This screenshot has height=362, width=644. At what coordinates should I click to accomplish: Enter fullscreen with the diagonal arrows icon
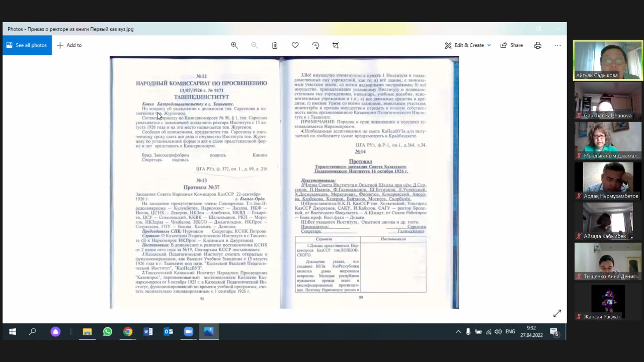tap(557, 314)
